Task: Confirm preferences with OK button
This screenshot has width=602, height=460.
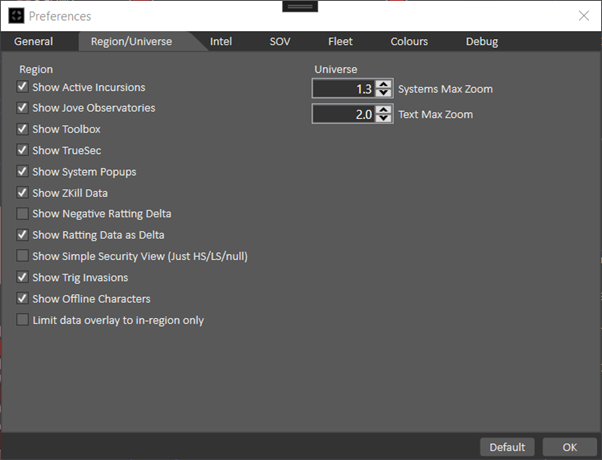Action: click(x=570, y=447)
